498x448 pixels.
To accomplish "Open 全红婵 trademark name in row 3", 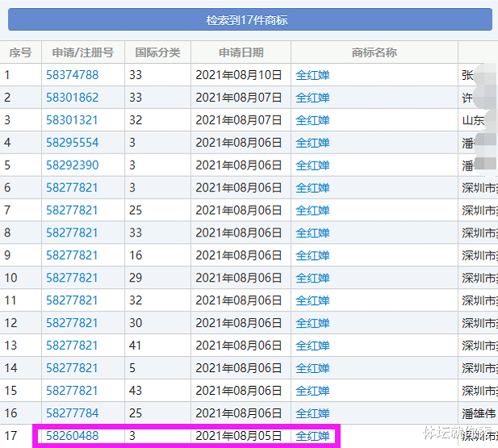I will (312, 120).
